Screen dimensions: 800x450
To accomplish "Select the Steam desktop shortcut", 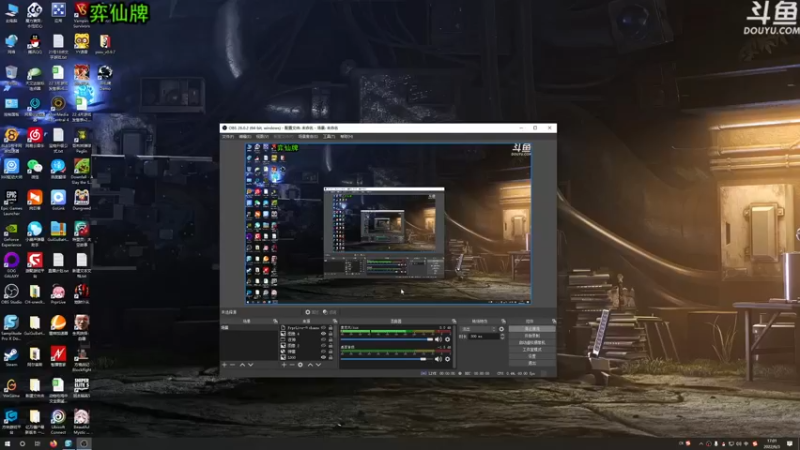I will pos(11,357).
